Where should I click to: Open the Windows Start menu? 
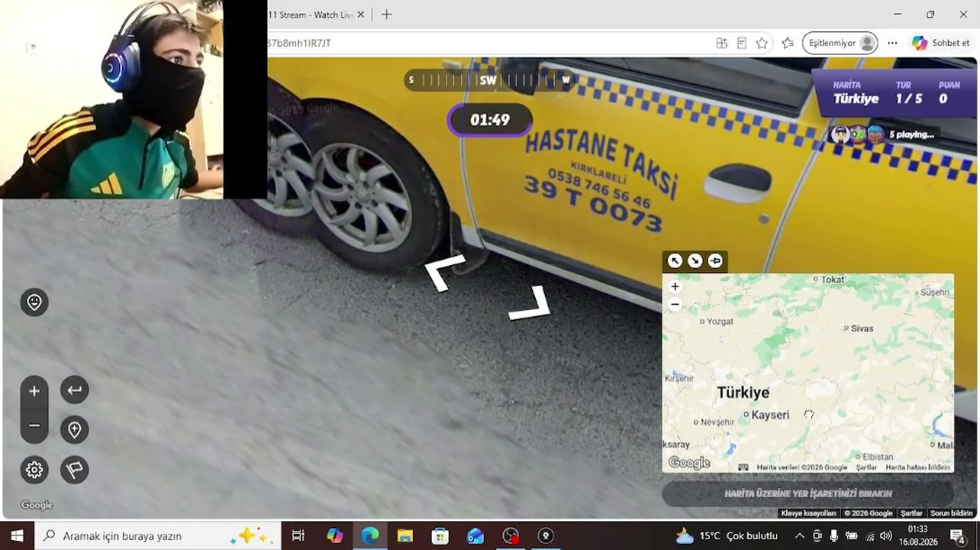17,535
